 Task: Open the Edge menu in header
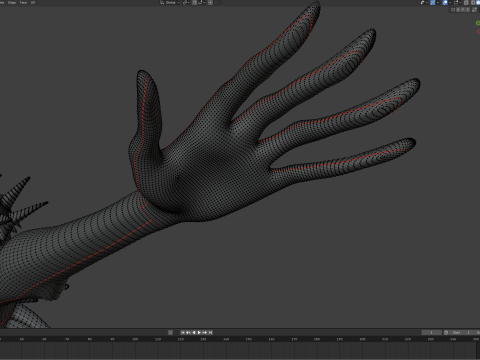pyautogui.click(x=12, y=2)
